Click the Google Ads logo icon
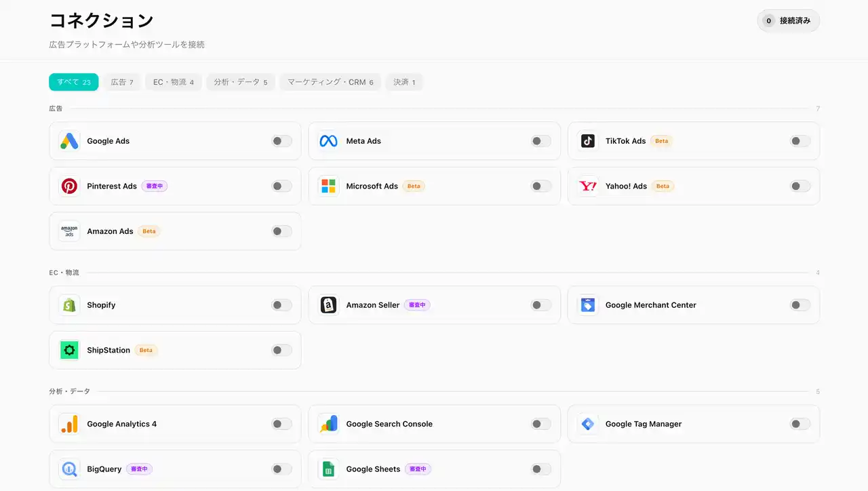The width and height of the screenshot is (868, 491). 69,141
